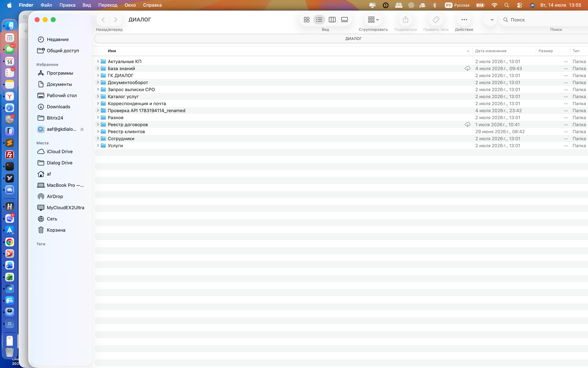Expand the Запрос выписки СРО folder

pos(98,89)
